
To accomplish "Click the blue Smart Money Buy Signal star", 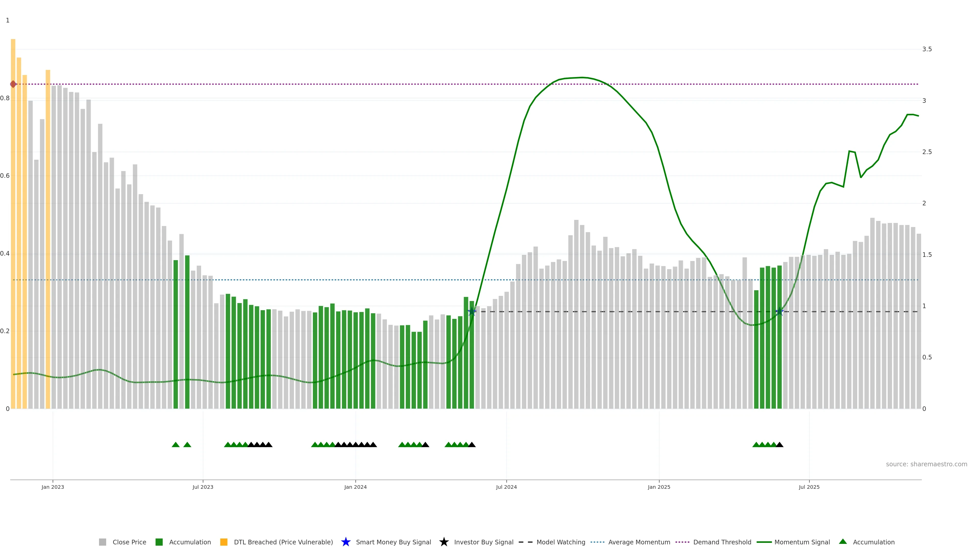I will coord(346,542).
